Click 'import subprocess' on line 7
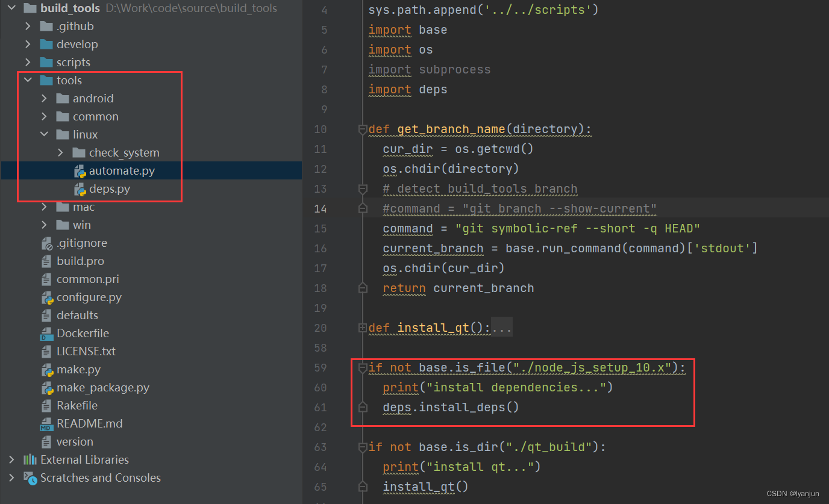 tap(430, 69)
